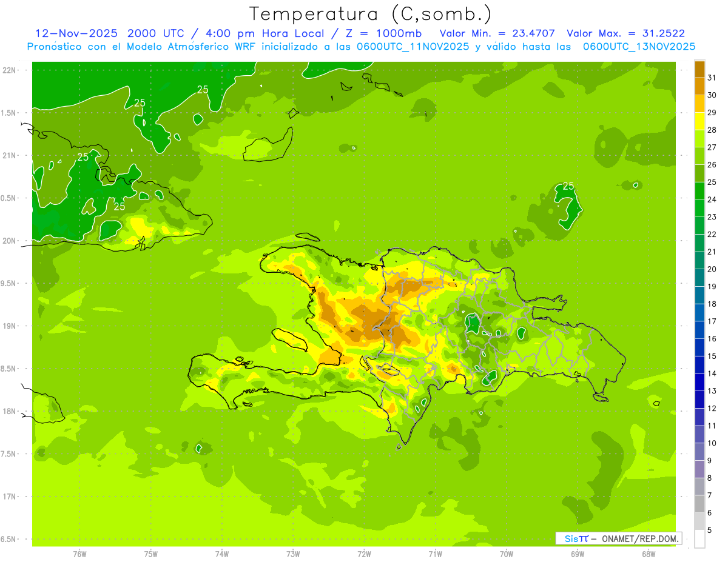Pick the blue legend swatch between 16 and 17
This screenshot has width=728, height=562.
(699, 330)
